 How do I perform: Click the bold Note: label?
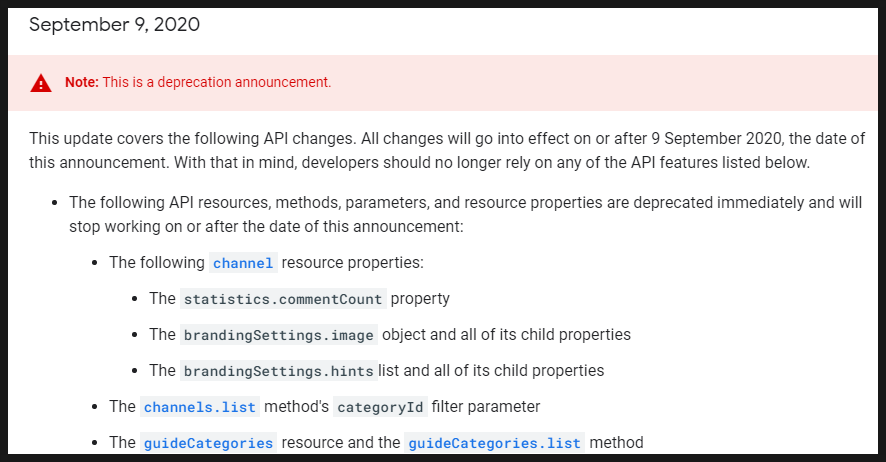[82, 82]
